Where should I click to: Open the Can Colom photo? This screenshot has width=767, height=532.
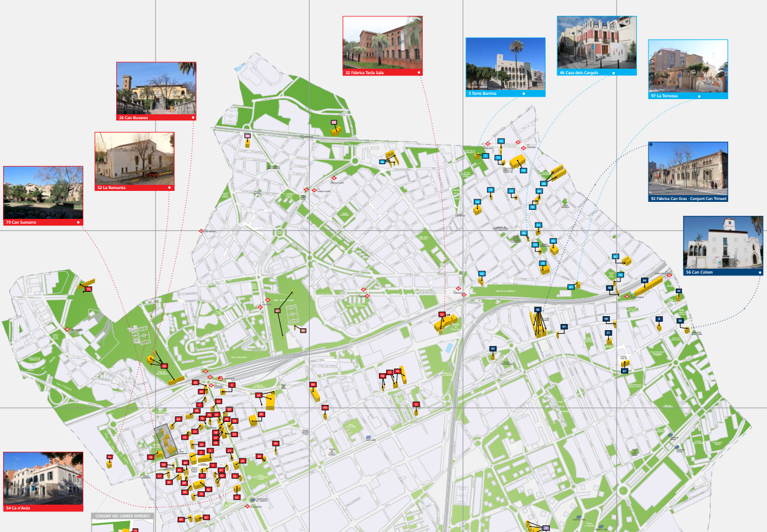pyautogui.click(x=723, y=242)
